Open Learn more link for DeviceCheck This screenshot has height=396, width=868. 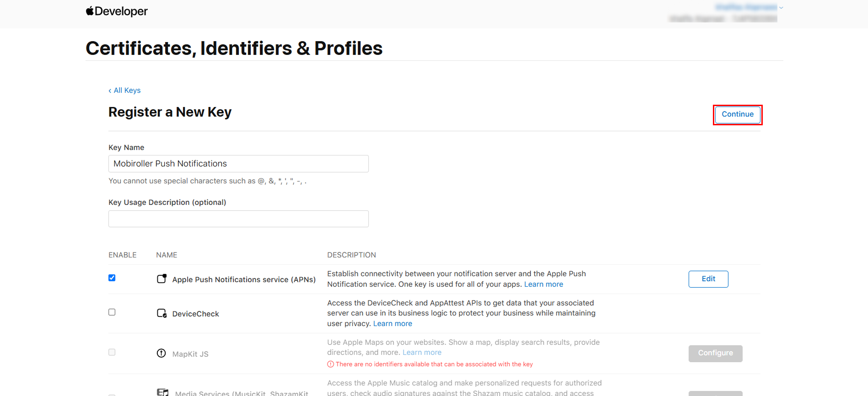click(393, 324)
